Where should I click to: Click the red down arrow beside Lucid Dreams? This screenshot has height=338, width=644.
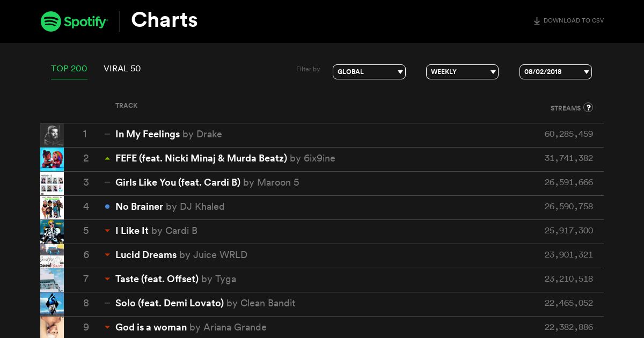coord(107,255)
